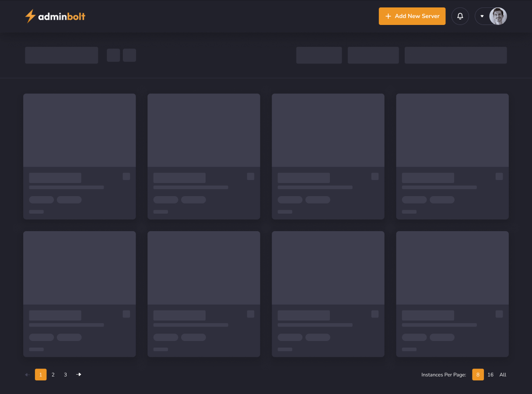Click the Add New Server button
Screen dimensions: 532x394
pos(412,16)
